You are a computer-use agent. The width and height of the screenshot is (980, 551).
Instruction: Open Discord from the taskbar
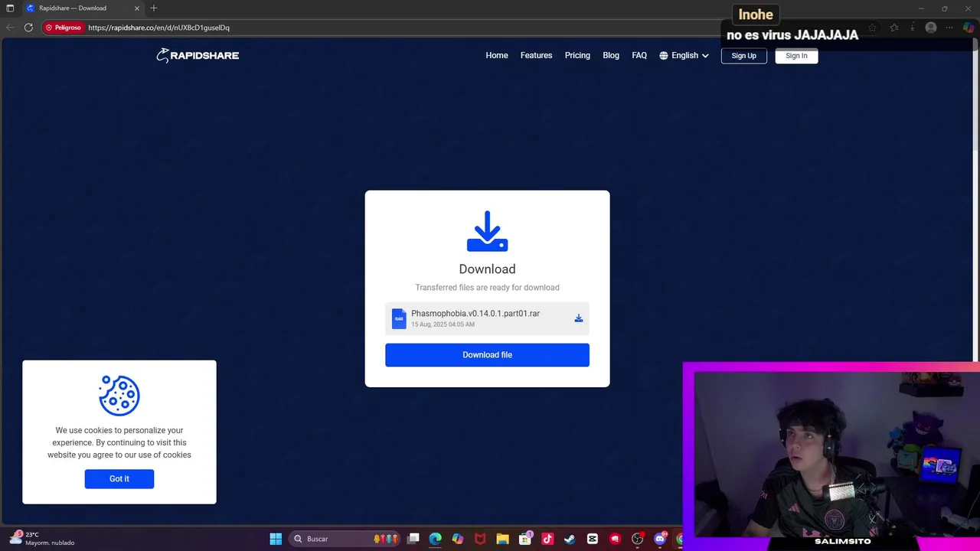pos(660,539)
